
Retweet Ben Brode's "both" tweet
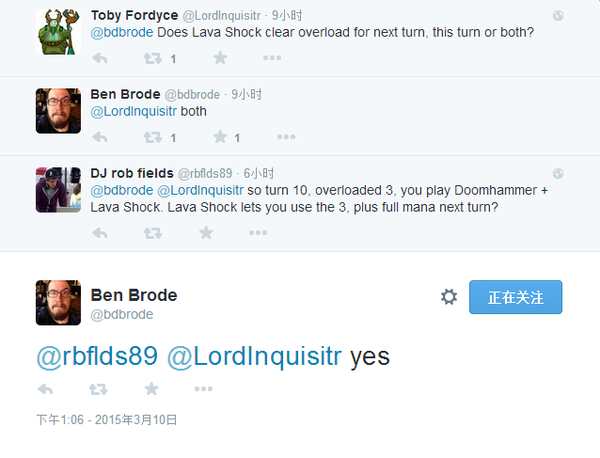point(153,137)
